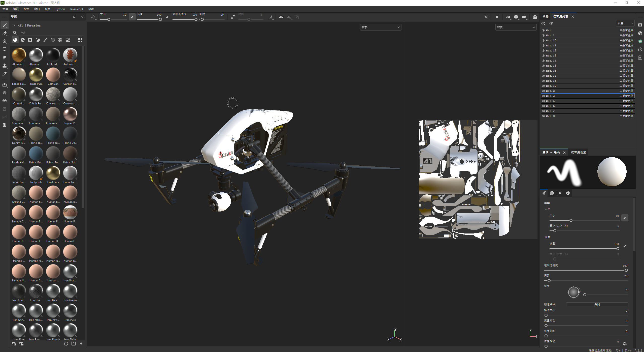Activate the Projection tool
644x352 pixels.
[5, 41]
